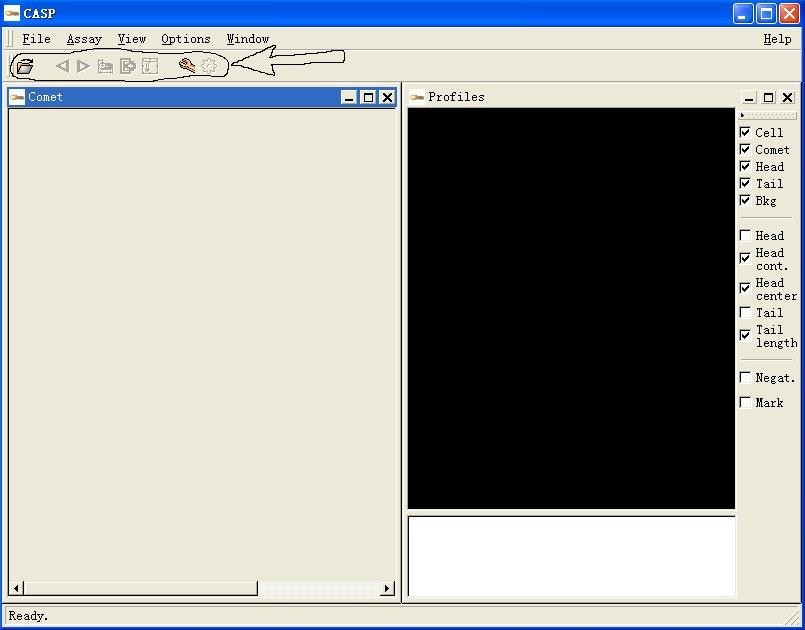The height and width of the screenshot is (630, 805).
Task: Maximize the Comet child window
Action: point(368,97)
